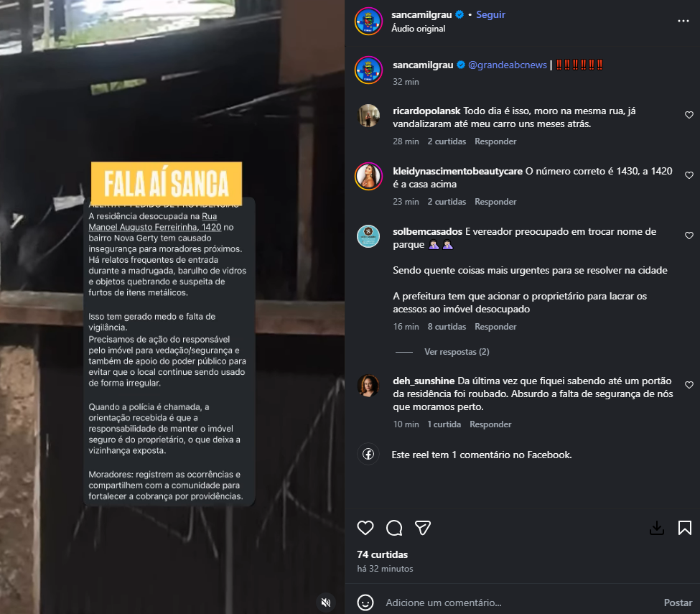Open kleidynascimentobeautycare's profile picture
The image size is (700, 614).
[368, 176]
